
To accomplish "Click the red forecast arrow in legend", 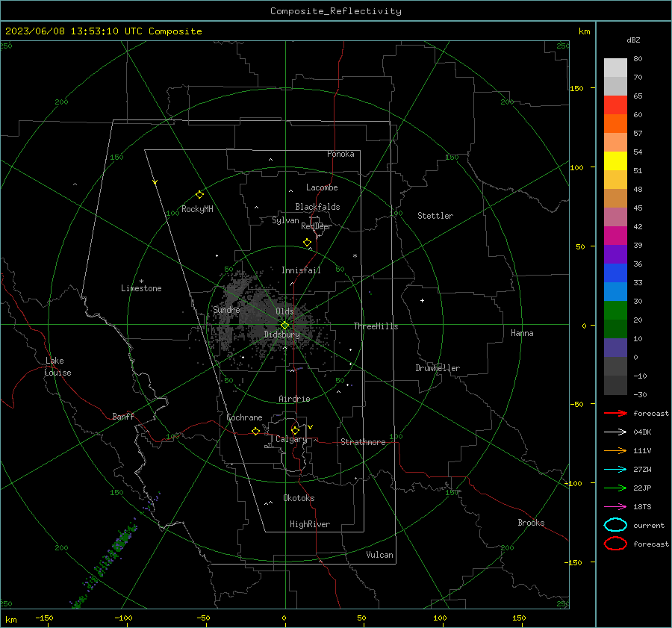I will click(616, 413).
